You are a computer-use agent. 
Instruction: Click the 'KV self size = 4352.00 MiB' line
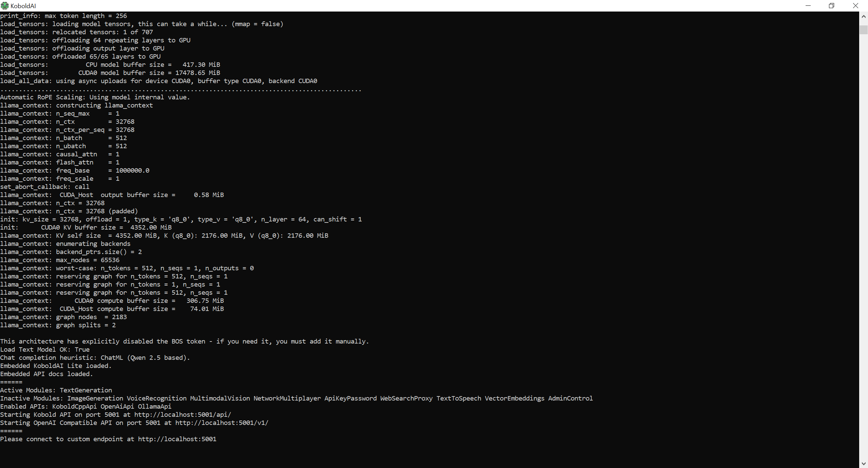coord(164,236)
